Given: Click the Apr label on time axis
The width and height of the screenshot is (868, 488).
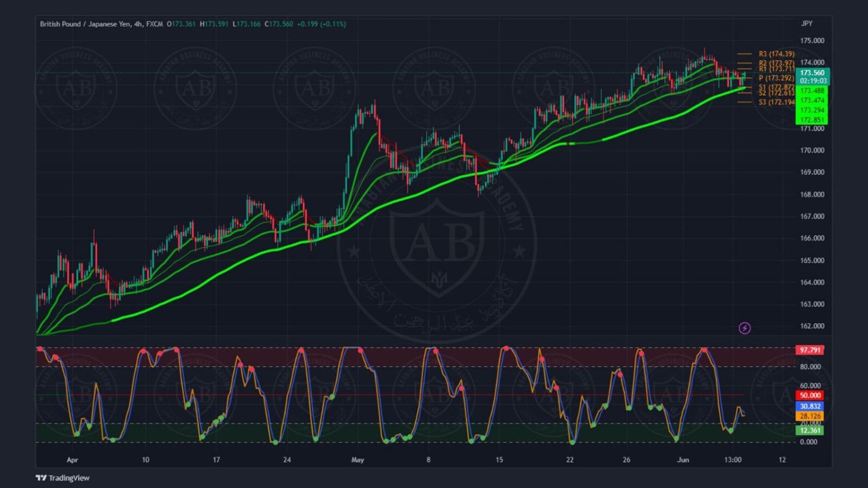Looking at the screenshot, I should pos(72,460).
